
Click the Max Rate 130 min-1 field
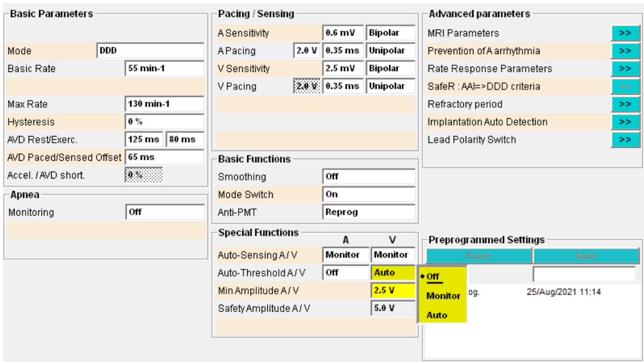(x=164, y=104)
